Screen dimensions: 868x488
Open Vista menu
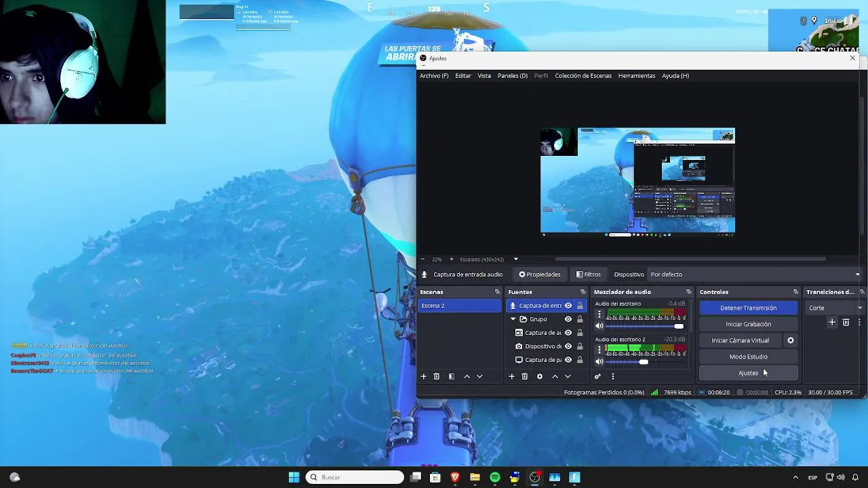tap(484, 76)
